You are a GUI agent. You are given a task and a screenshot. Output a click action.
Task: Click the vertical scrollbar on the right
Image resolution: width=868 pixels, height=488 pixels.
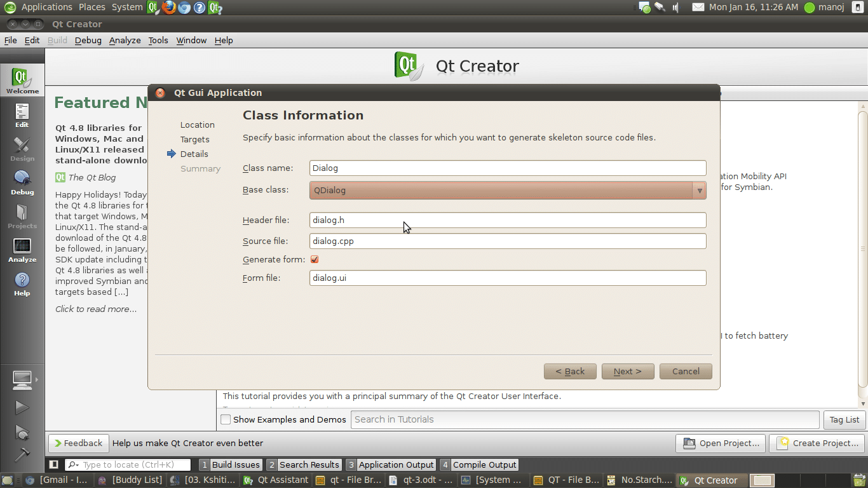point(862,248)
